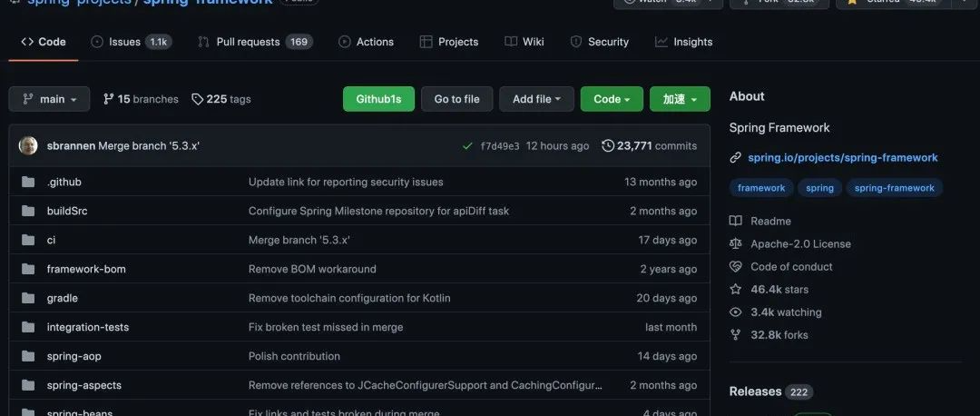The image size is (980, 416).
Task: Click sbrannen's avatar thumbnail
Action: 28,145
